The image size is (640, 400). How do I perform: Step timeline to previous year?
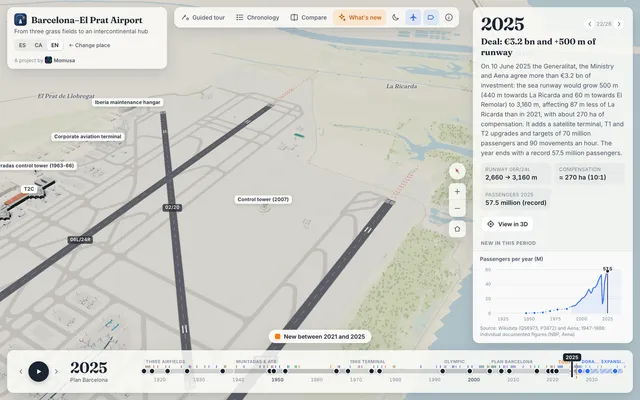click(x=20, y=371)
